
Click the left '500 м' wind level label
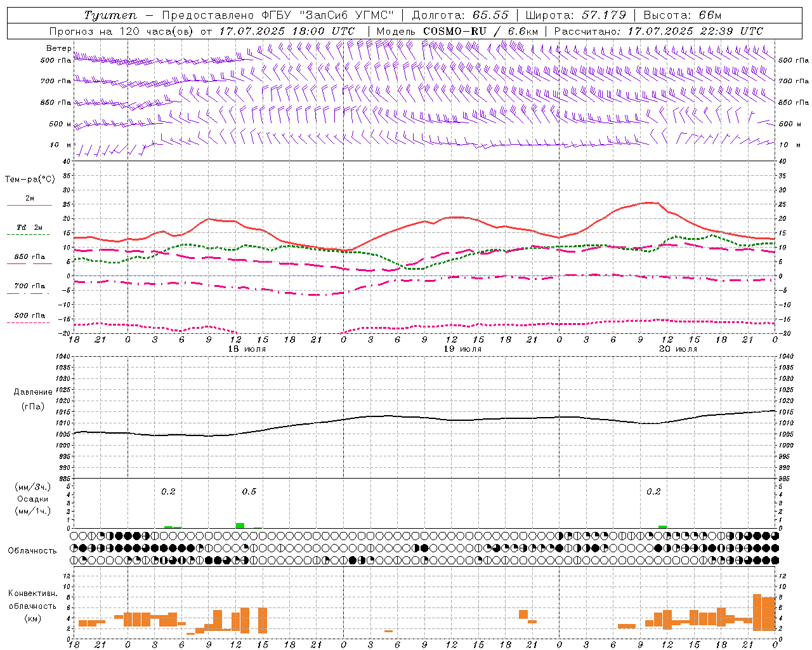60,124
